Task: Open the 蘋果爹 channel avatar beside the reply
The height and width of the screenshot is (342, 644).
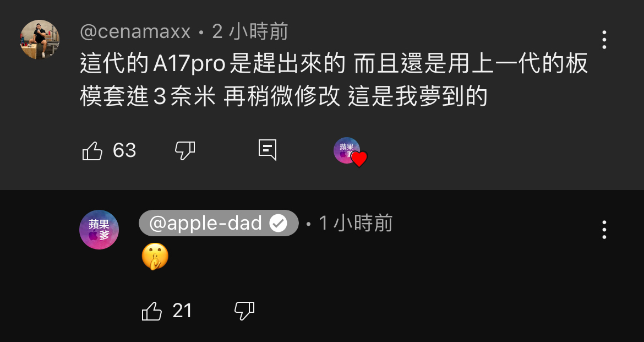Action: (x=99, y=230)
